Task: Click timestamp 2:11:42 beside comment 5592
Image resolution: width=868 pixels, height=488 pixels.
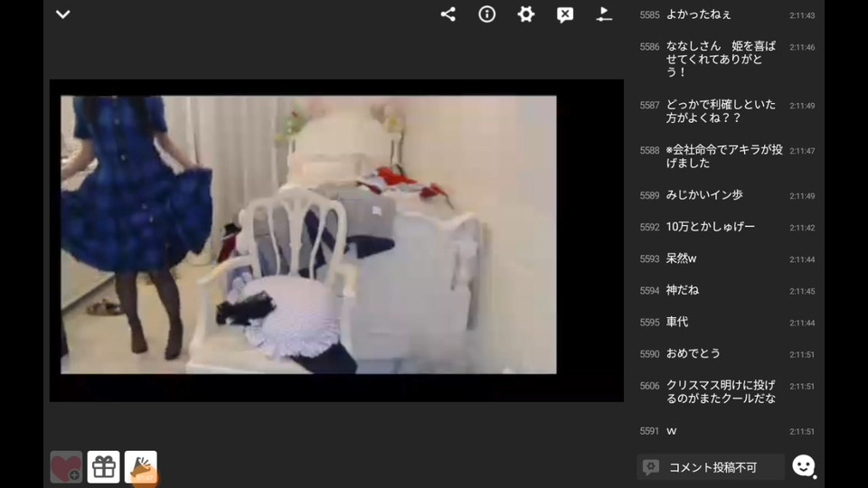Action: 802,228
